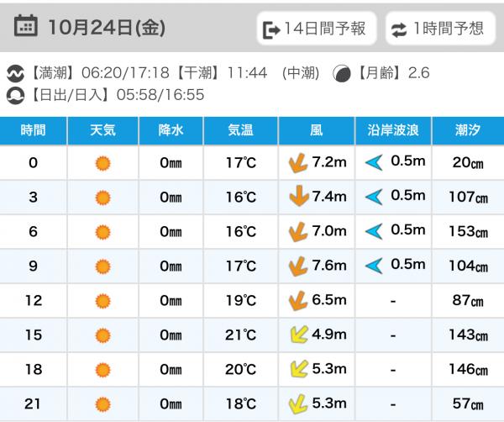This screenshot has height=422, width=504.
Task: Open the 14日間予報 forecast
Action: [316, 29]
